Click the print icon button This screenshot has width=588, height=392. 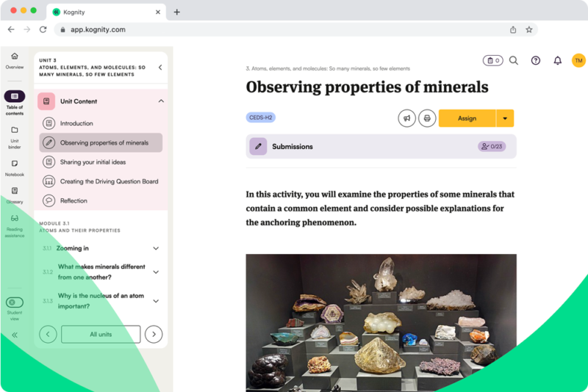coord(427,118)
